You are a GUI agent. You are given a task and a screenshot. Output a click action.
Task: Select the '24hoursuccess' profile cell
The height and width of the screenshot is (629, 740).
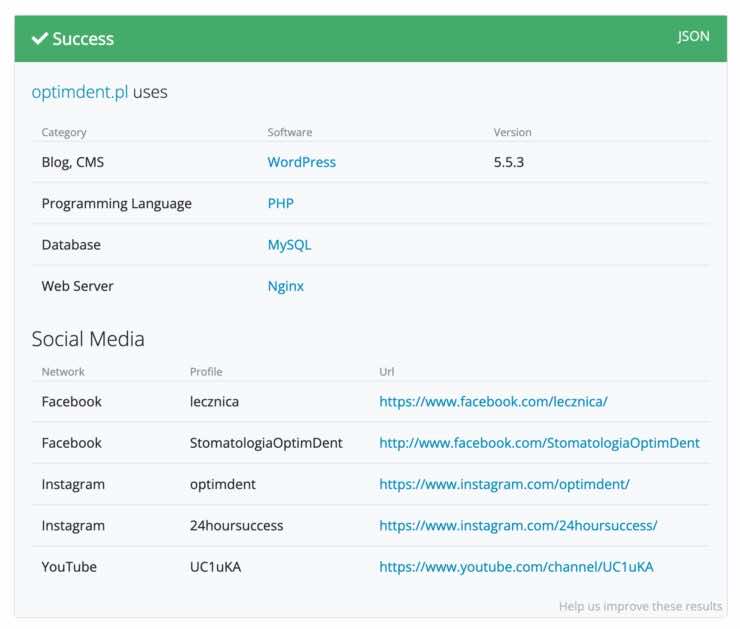coord(236,526)
